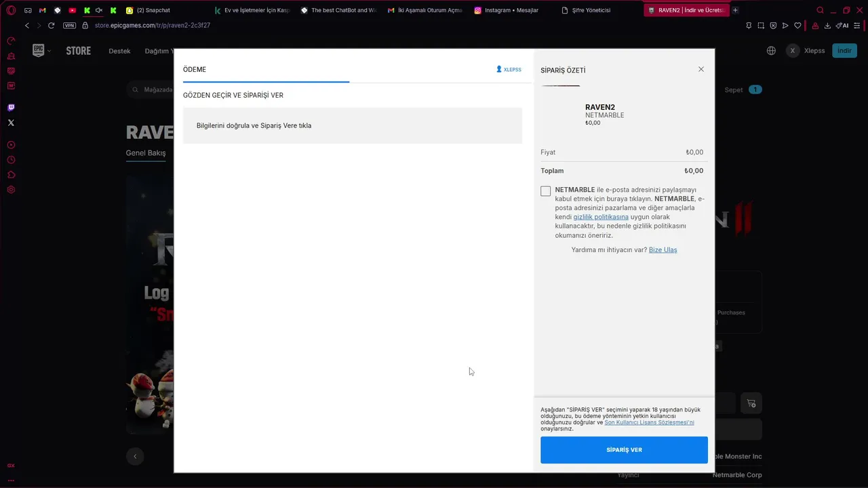Screen dimensions: 868x488
Task: Click the XLEPSS user link in checkout
Action: point(509,69)
